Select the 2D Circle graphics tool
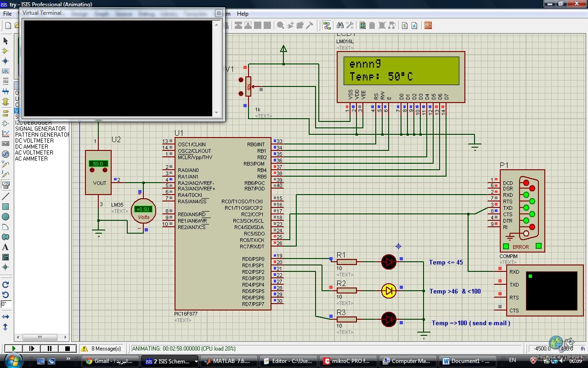Viewport: 588px width, 368px height. [6, 217]
